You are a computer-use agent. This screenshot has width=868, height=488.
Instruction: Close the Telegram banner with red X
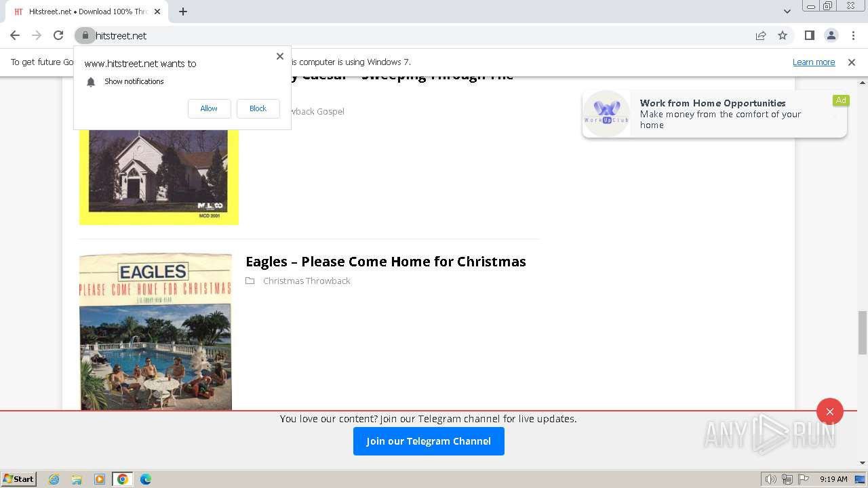[x=830, y=411]
